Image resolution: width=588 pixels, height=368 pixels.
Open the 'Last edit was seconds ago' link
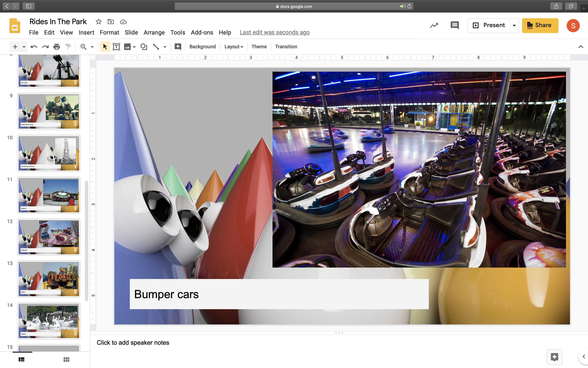coord(275,32)
